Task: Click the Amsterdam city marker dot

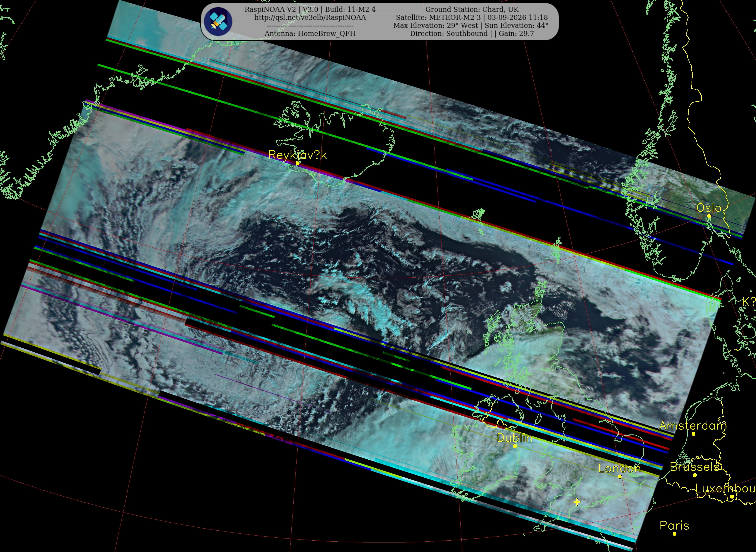Action: tap(693, 434)
